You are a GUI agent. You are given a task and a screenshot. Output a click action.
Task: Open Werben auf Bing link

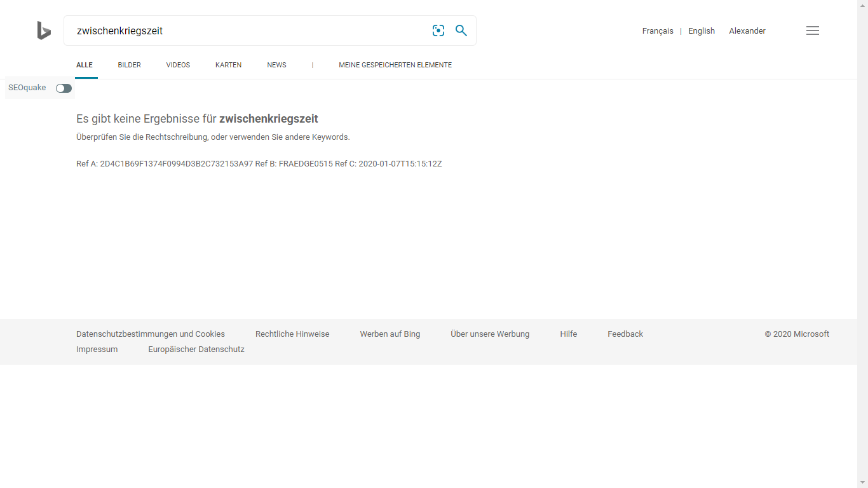[x=390, y=334]
